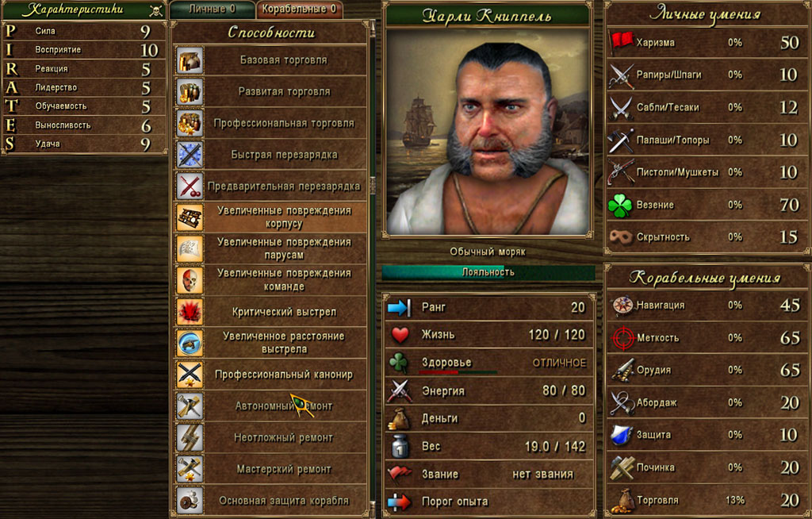Viewport: 812px width, 519px height.
Task: Select the Быстрая перезарядка ability icon
Action: point(190,155)
